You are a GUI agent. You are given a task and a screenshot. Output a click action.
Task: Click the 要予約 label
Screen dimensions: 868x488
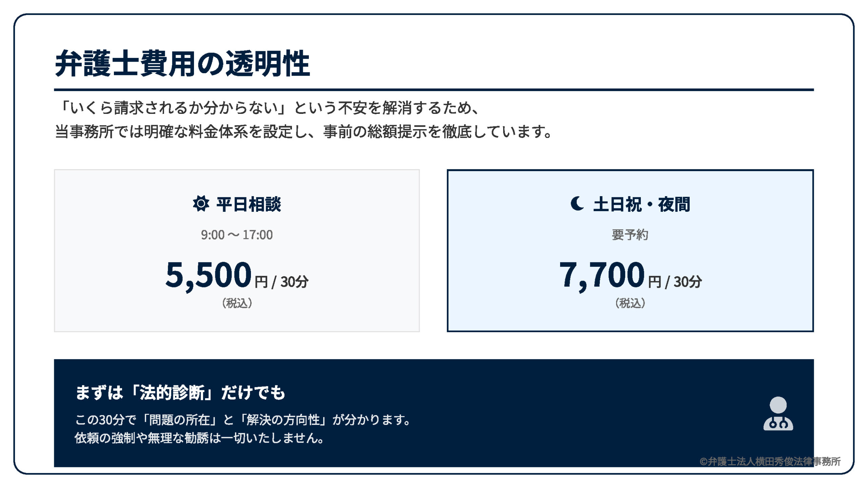630,235
